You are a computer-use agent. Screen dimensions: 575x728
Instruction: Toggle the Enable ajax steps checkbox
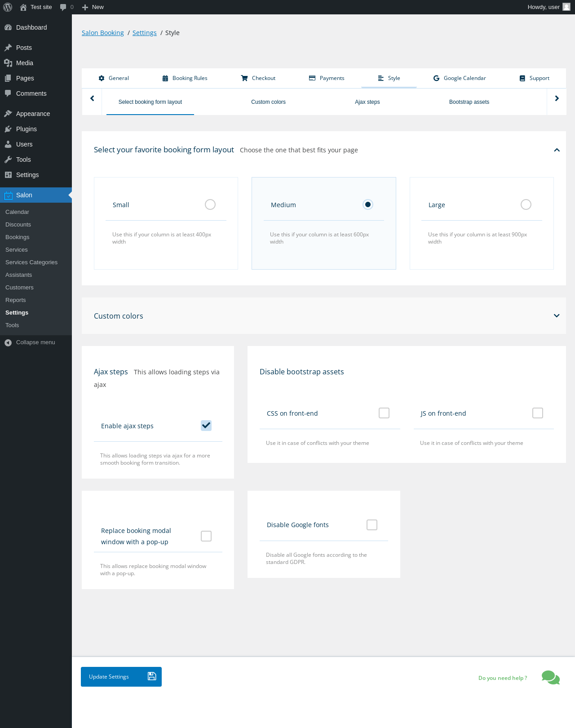(x=206, y=426)
